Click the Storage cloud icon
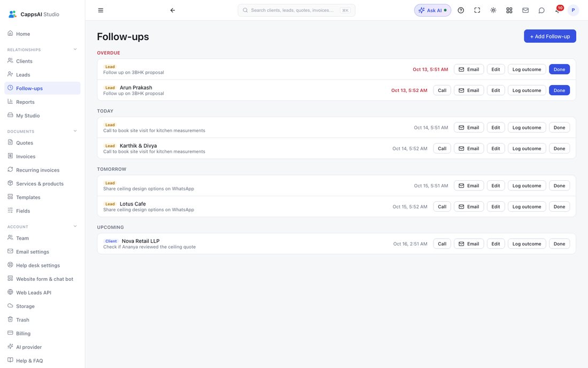Viewport: 588px width, 368px height. (x=10, y=306)
